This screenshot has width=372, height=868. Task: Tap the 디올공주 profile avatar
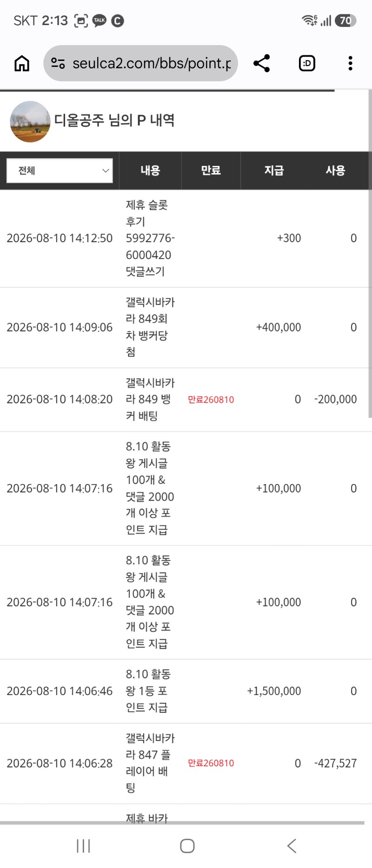click(x=30, y=121)
